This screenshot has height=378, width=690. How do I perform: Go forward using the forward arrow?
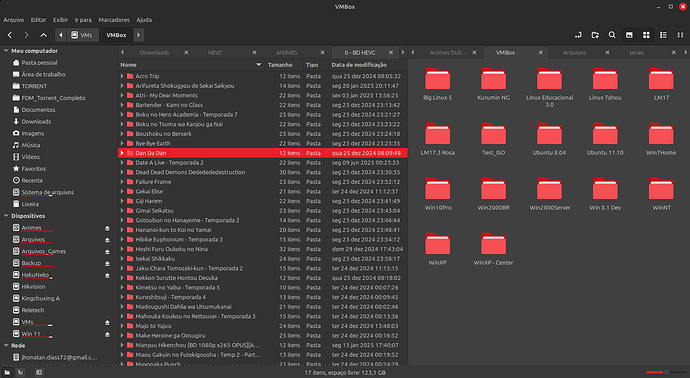[x=26, y=35]
